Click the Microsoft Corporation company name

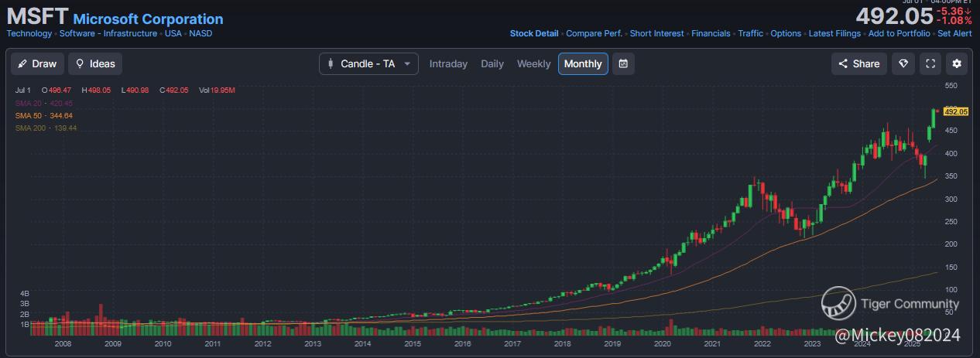click(x=148, y=19)
